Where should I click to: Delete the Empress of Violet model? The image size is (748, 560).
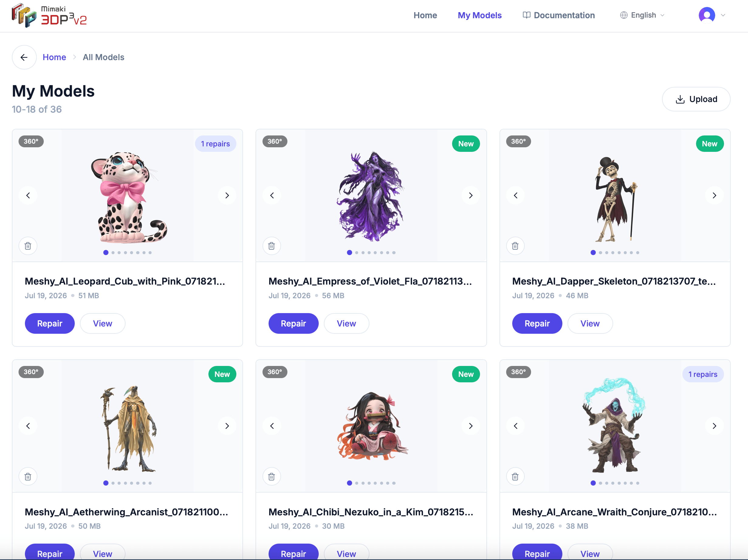tap(272, 246)
